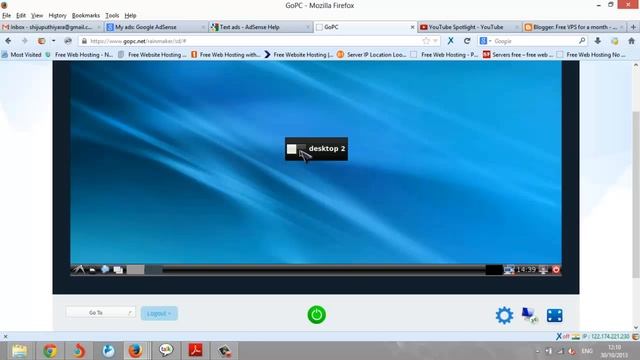
Task: Switch to YouTube Spotlight tab
Action: pos(469,27)
